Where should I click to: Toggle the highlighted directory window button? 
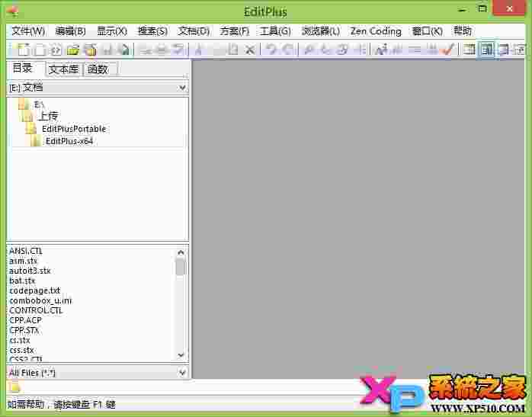pyautogui.click(x=487, y=50)
